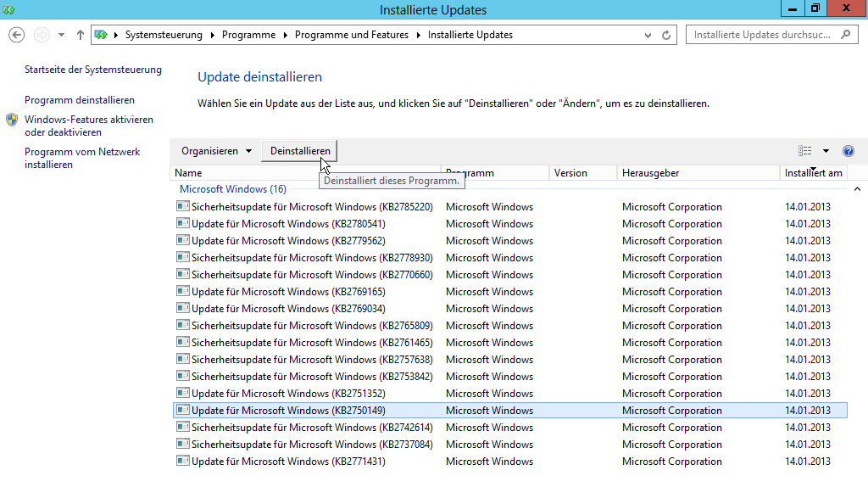
Task: Click the Installierte Updates search field
Action: click(763, 35)
